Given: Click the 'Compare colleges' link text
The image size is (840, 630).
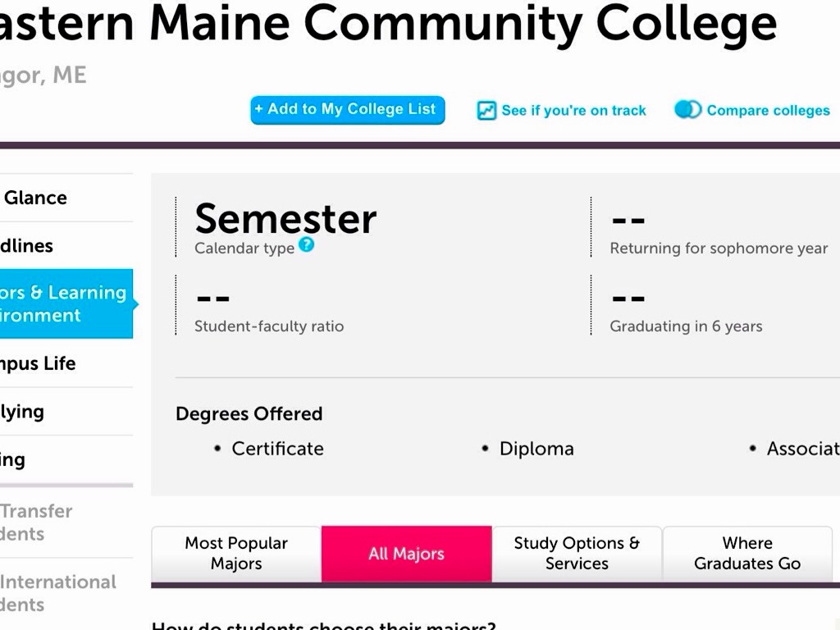Looking at the screenshot, I should pos(768,111).
